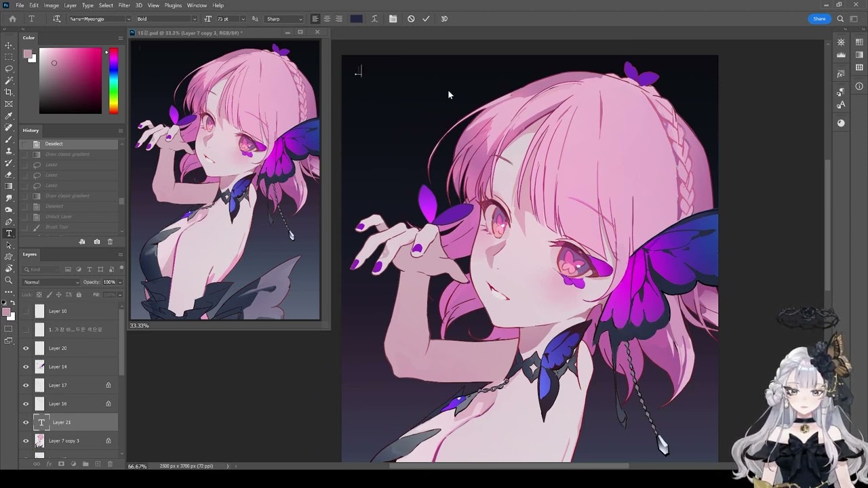Select the Clone Stamp tool
The height and width of the screenshot is (488, 868).
tap(9, 151)
